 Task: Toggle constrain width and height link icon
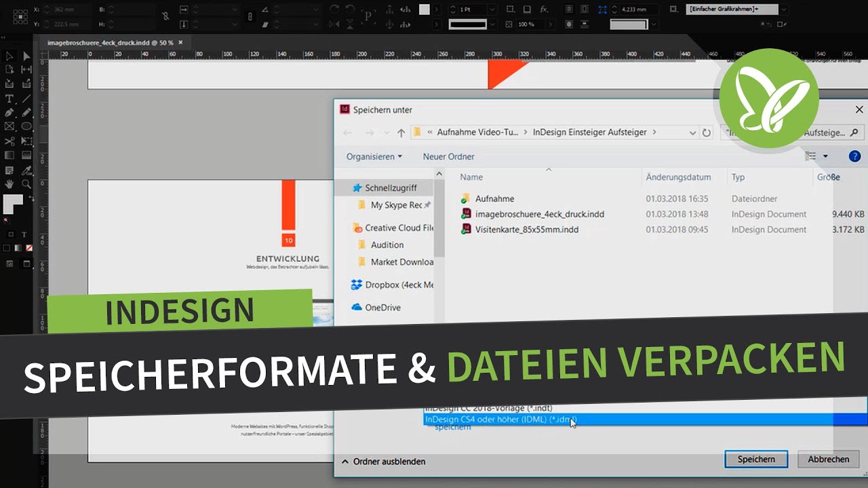pyautogui.click(x=166, y=16)
